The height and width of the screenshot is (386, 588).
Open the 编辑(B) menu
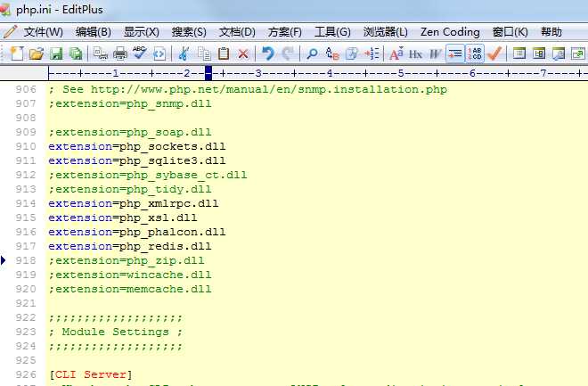pos(93,32)
